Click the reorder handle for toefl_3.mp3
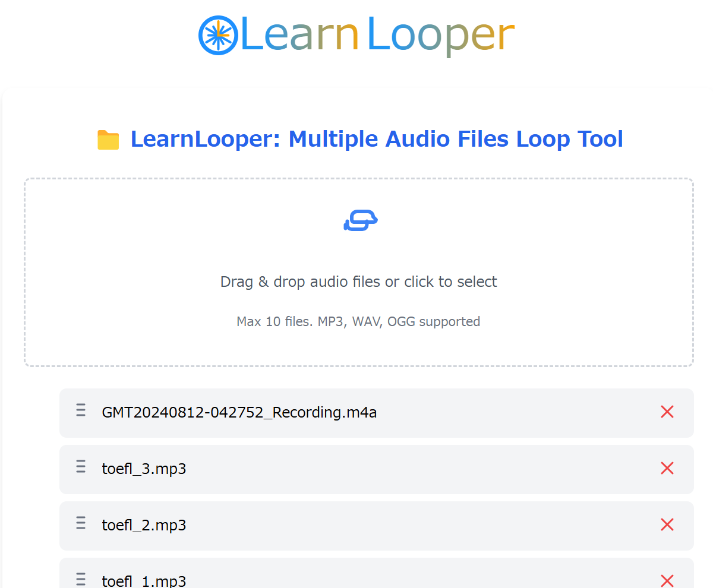The image size is (713, 588). pos(81,467)
